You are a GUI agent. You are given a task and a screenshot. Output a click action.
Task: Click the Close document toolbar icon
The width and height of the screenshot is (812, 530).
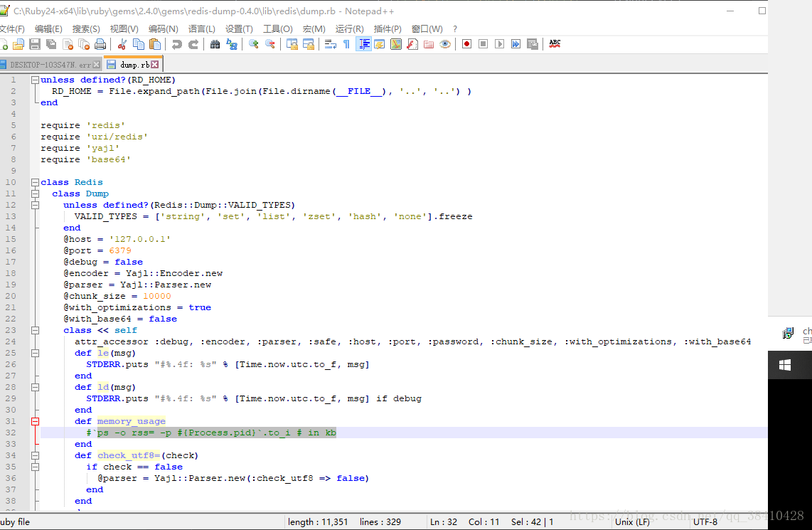pyautogui.click(x=68, y=45)
